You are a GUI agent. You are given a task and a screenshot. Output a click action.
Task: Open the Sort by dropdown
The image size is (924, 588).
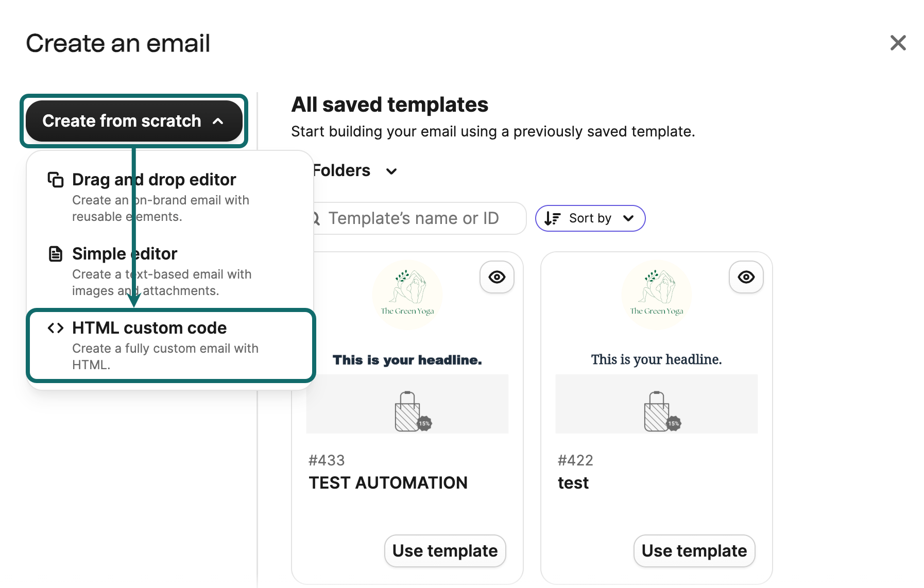tap(590, 218)
